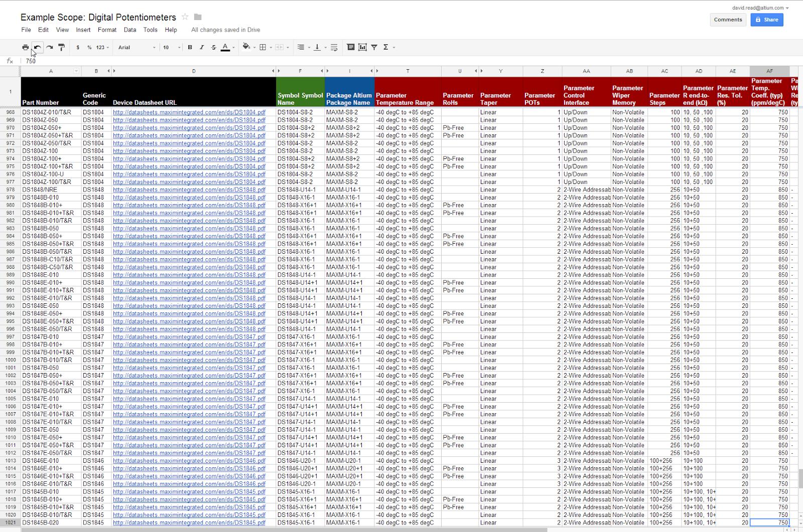Open the 123 number format dropdown
Image resolution: width=803 pixels, height=532 pixels.
tap(103, 47)
